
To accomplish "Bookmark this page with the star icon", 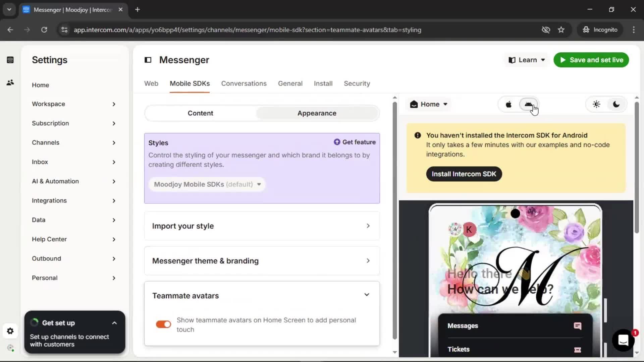I will point(561,30).
